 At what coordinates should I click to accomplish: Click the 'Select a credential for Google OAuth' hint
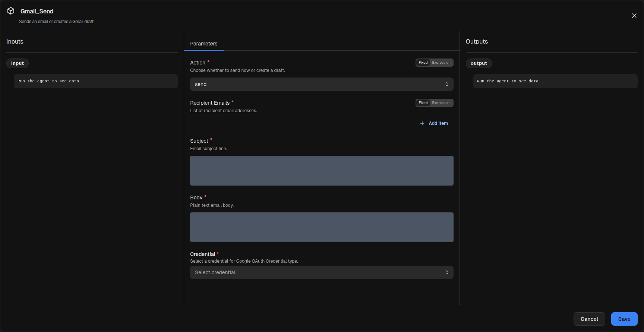click(x=244, y=261)
